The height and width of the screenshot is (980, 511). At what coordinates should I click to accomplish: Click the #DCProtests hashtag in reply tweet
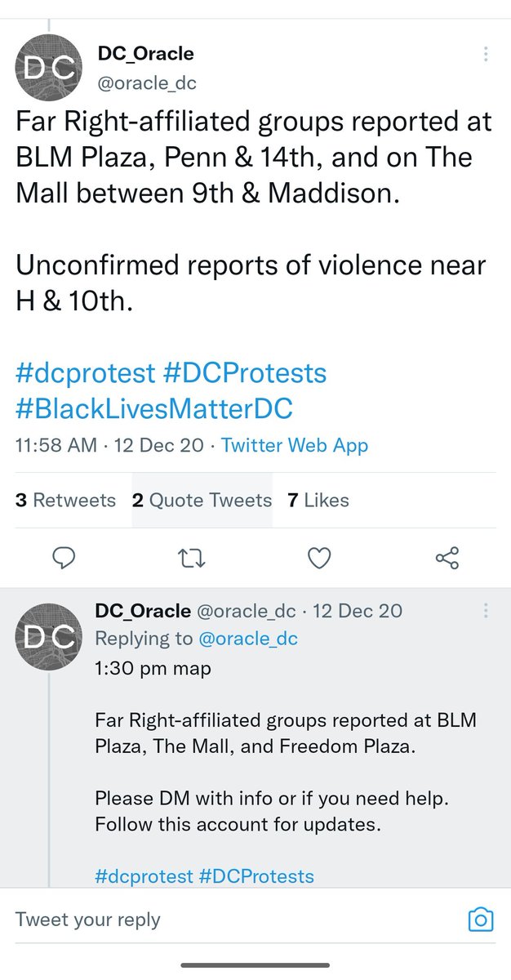(x=256, y=876)
